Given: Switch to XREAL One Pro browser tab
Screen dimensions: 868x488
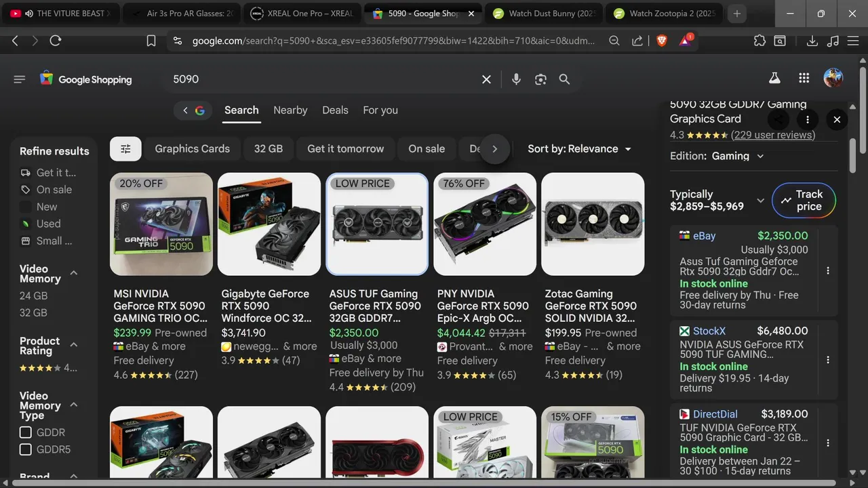Looking at the screenshot, I should coord(303,14).
